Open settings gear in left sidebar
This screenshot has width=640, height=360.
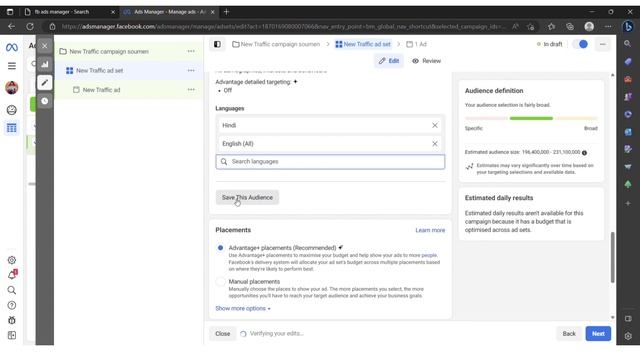(12, 260)
